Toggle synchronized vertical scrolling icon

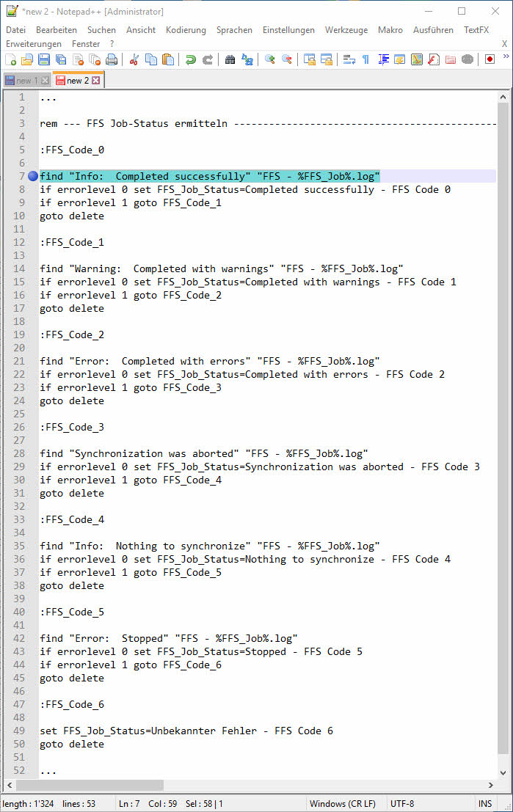click(x=310, y=59)
